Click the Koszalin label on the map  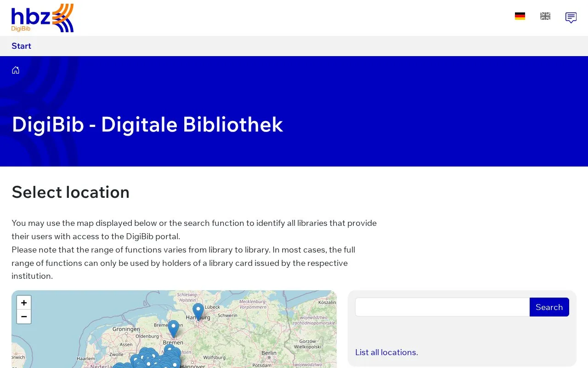click(327, 302)
